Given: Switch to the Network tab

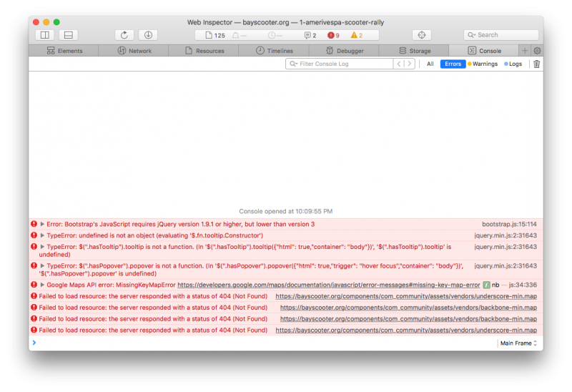Looking at the screenshot, I should 134,51.
